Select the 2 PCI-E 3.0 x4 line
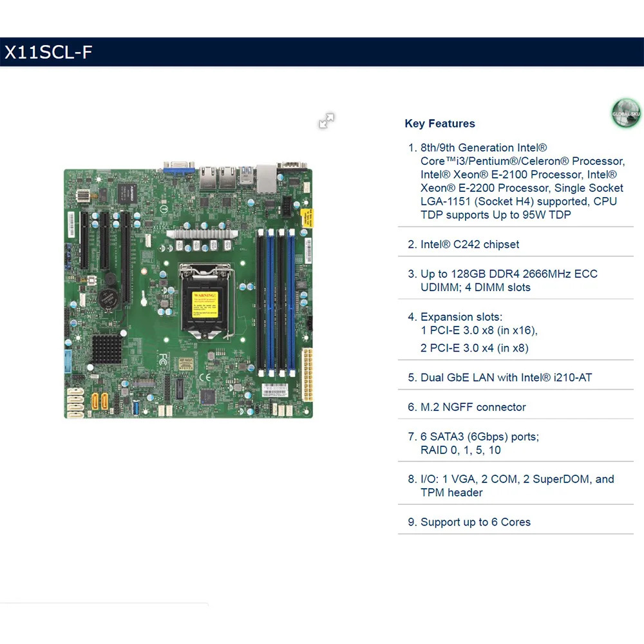This screenshot has width=644, height=644. coord(475,348)
